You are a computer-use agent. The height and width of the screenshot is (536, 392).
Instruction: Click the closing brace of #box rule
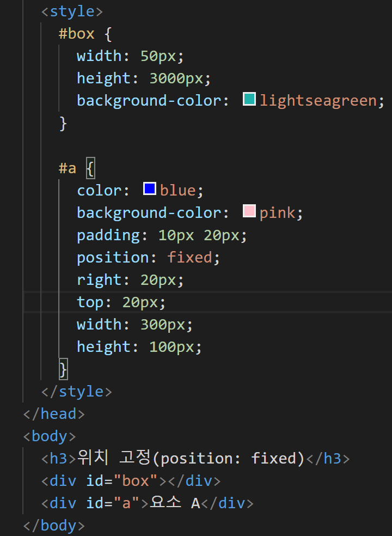63,124
